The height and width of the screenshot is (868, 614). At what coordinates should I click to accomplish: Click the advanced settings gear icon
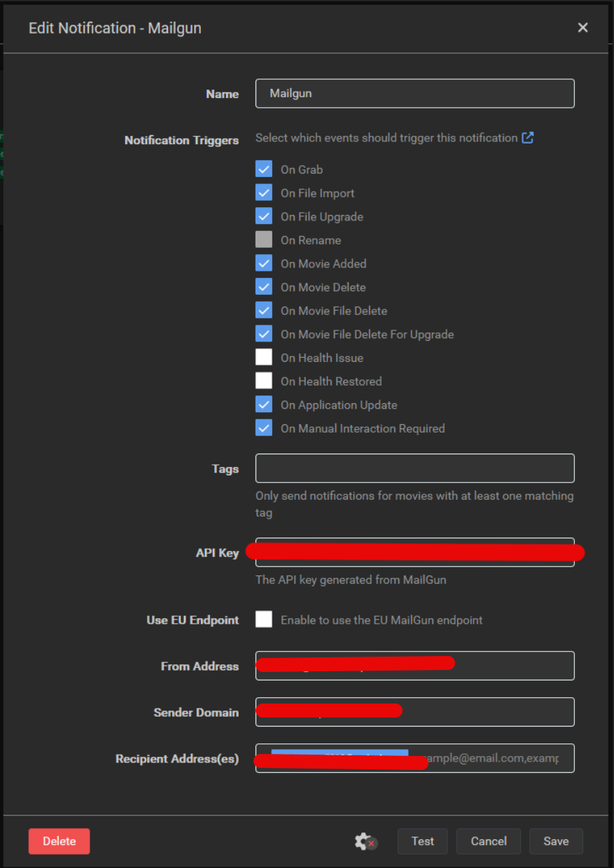365,841
